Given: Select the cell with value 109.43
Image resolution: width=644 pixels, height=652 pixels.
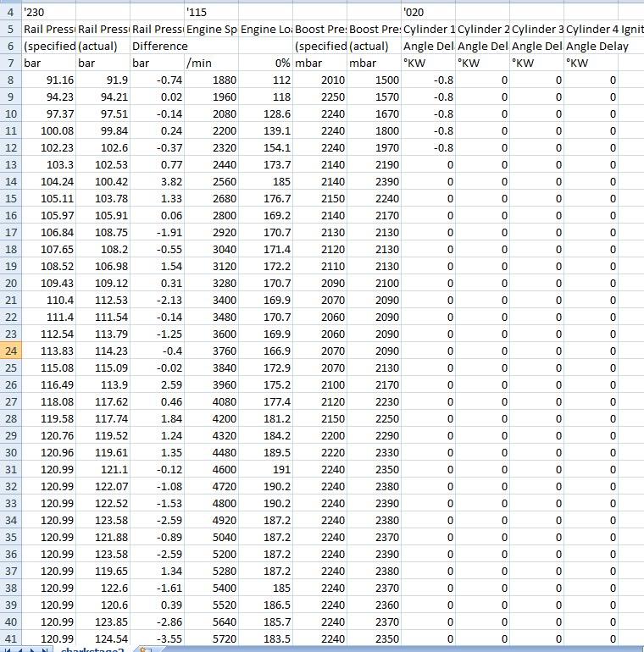Looking at the screenshot, I should [48, 283].
